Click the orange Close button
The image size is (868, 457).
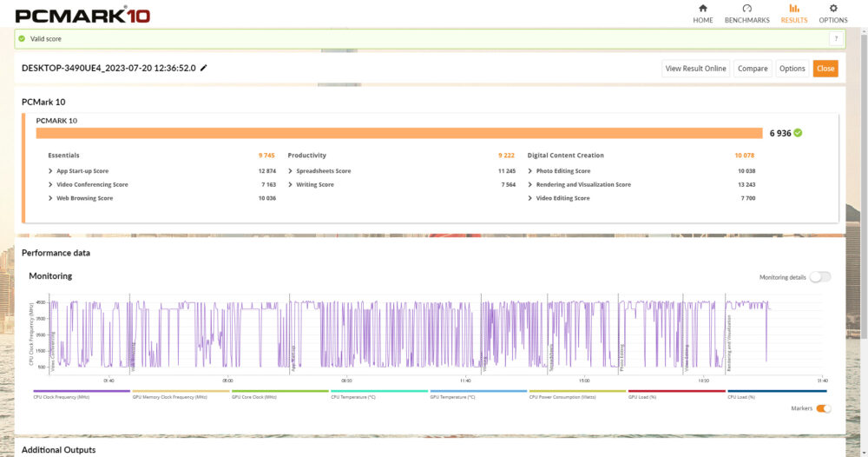(825, 69)
